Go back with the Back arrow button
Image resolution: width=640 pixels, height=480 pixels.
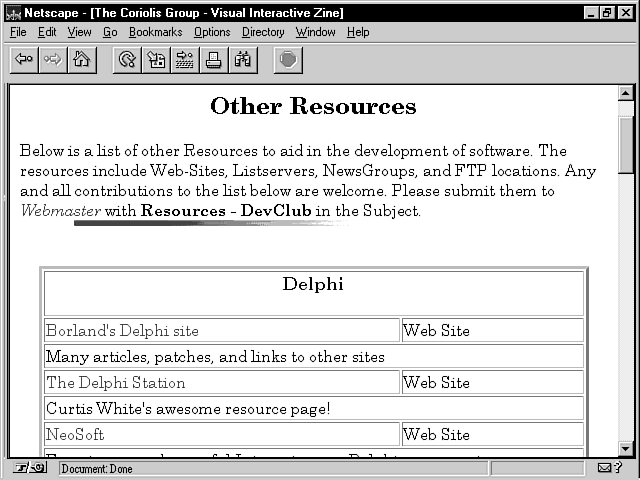pos(24,60)
